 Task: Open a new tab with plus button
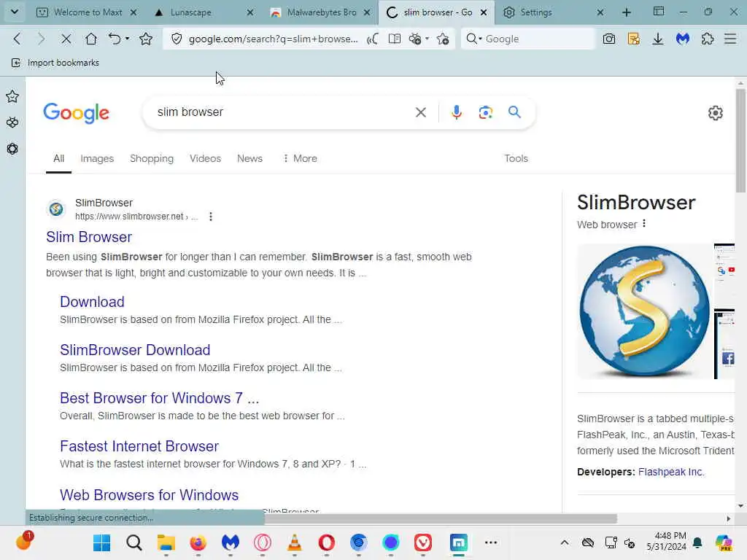click(x=627, y=12)
